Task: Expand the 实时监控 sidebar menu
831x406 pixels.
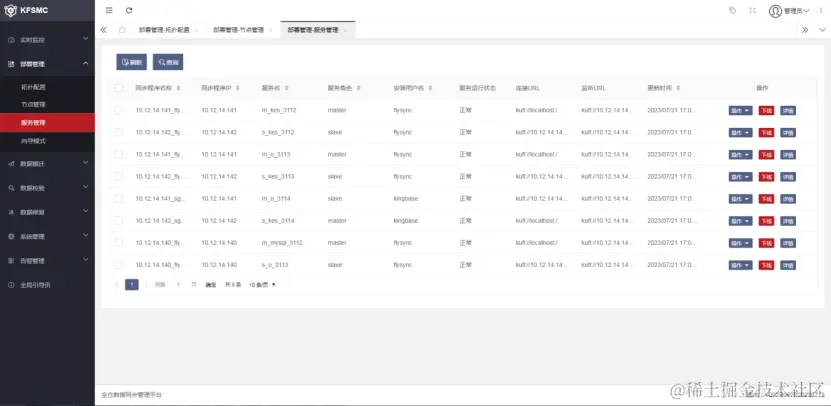Action: 48,40
